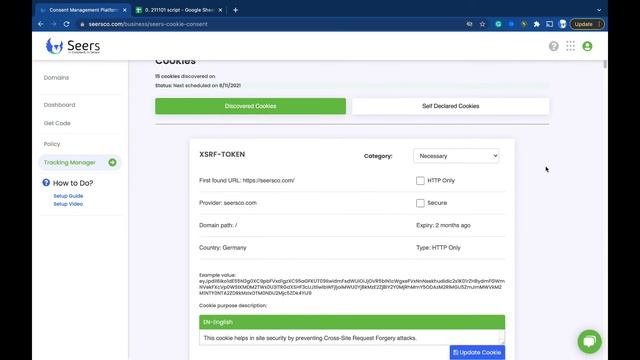Viewport: 640px width, 360px height.
Task: Click the page vertical scrollbar
Action: point(604,64)
